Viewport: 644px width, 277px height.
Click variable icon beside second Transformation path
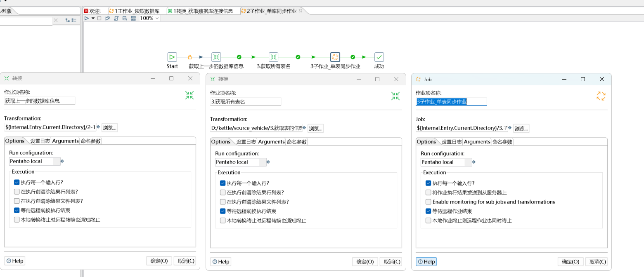pyautogui.click(x=304, y=128)
